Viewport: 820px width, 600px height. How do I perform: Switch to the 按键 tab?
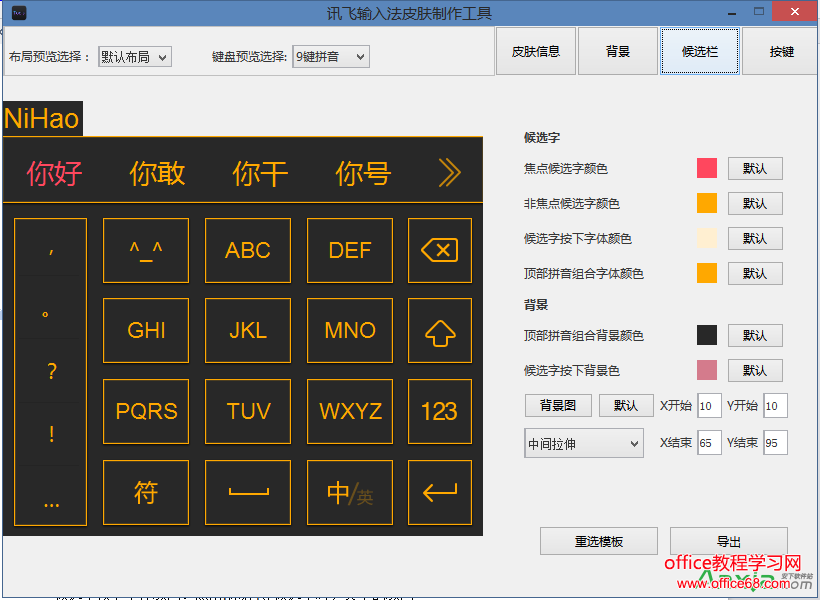781,50
